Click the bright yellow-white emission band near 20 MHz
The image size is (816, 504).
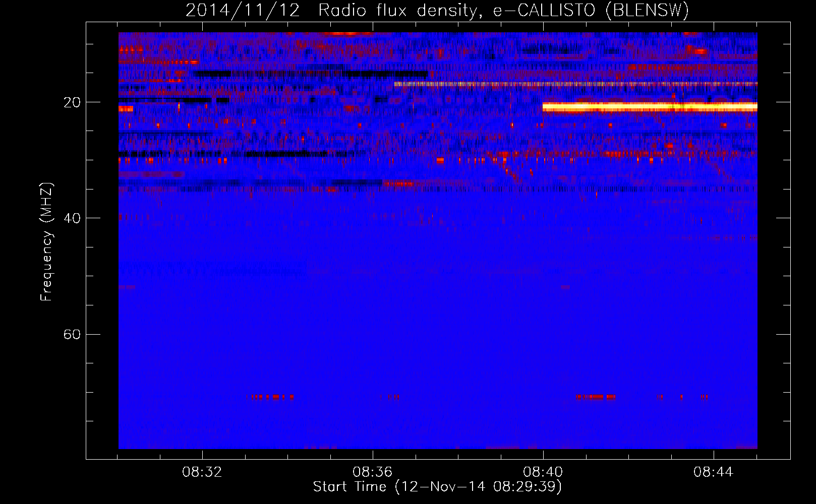tap(650, 107)
